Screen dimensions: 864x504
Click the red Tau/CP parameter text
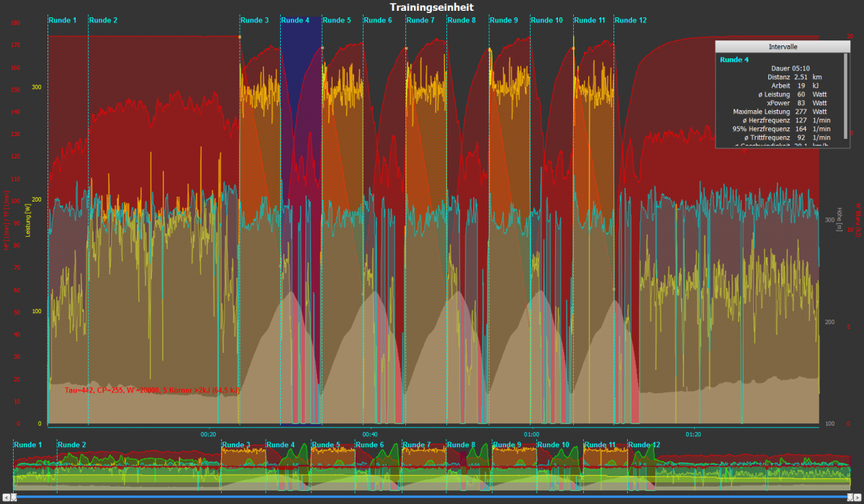(x=152, y=390)
